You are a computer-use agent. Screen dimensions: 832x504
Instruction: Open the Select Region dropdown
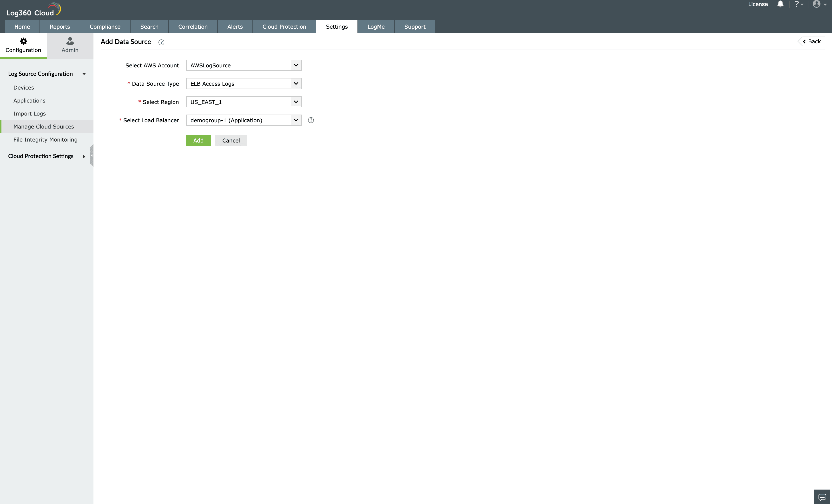click(x=296, y=102)
